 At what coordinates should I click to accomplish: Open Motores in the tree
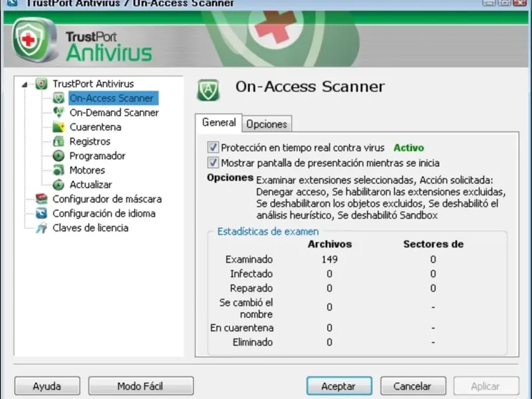click(x=87, y=170)
